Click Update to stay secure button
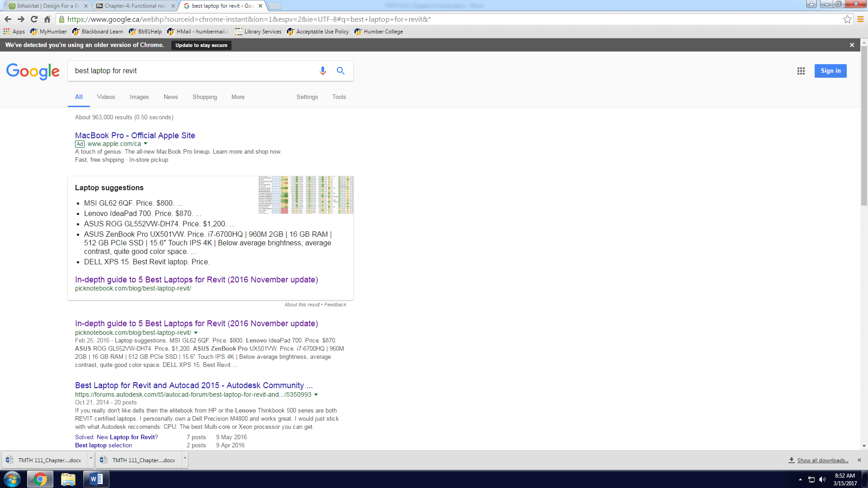 pyautogui.click(x=201, y=45)
